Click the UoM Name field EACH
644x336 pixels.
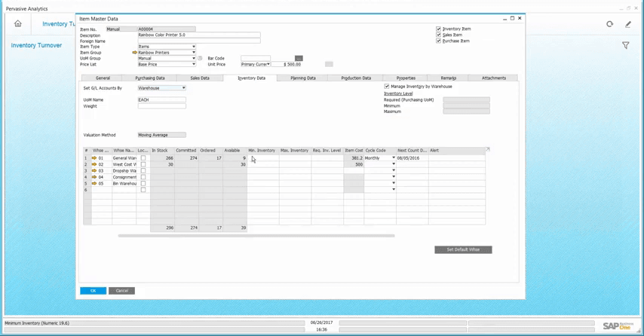(162, 99)
